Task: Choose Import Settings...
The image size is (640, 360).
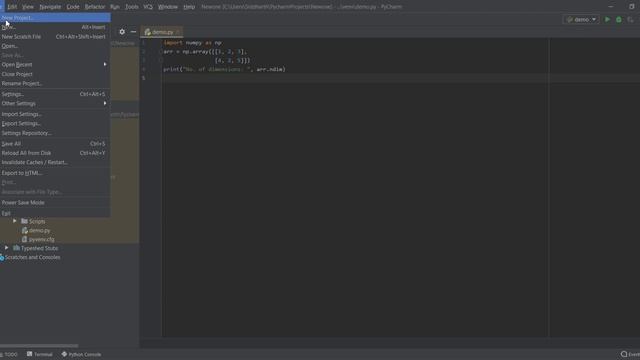Action: pyautogui.click(x=55, y=114)
